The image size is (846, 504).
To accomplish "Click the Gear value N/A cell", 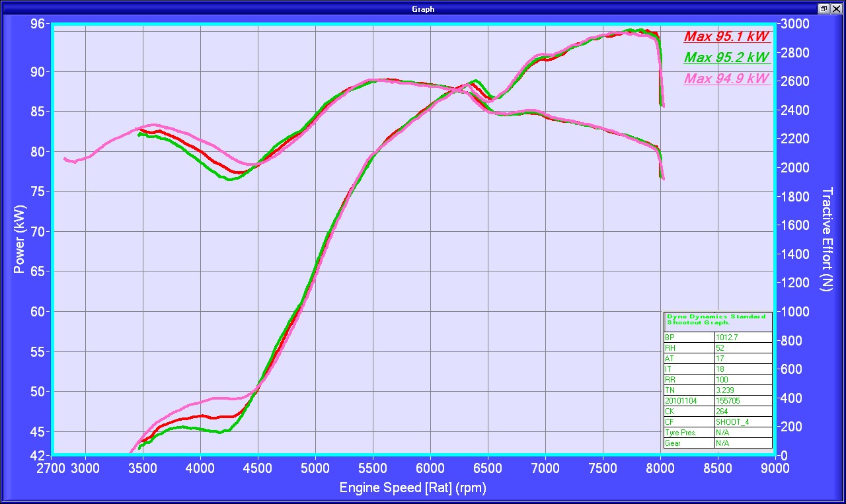I will [743, 443].
